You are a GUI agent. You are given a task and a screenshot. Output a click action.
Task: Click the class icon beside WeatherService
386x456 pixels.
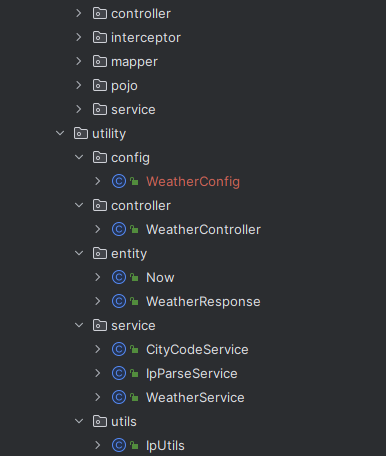(119, 397)
